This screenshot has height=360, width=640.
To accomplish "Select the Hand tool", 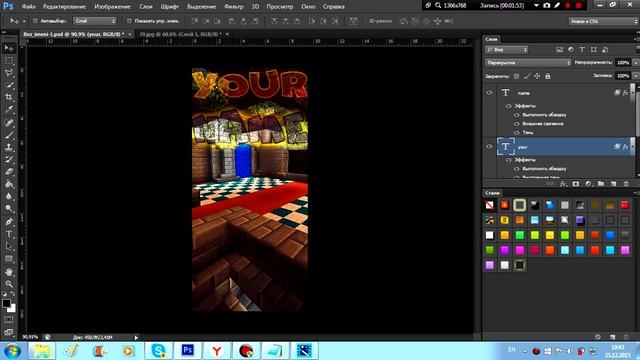I will (x=9, y=272).
